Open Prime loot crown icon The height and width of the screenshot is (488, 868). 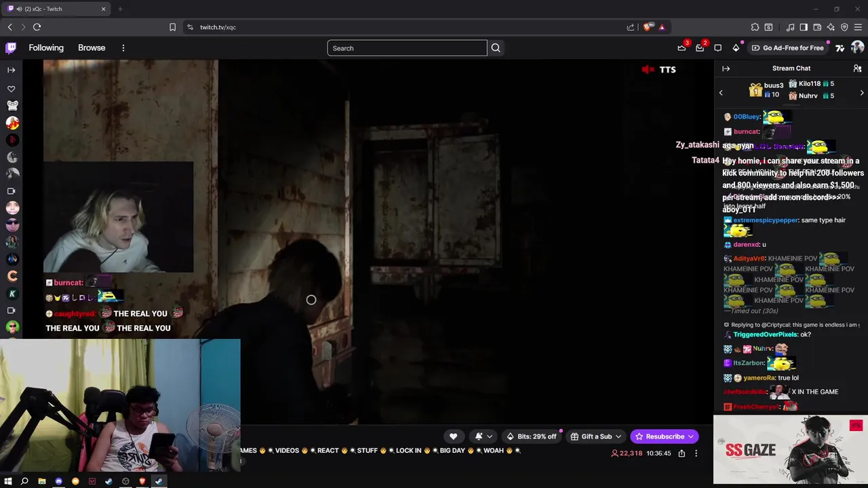coord(682,47)
